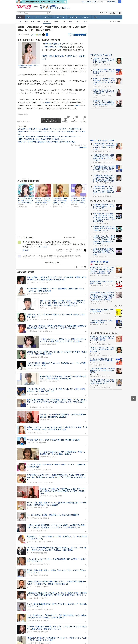Click the keyword search magnifier icon

coord(49,13)
